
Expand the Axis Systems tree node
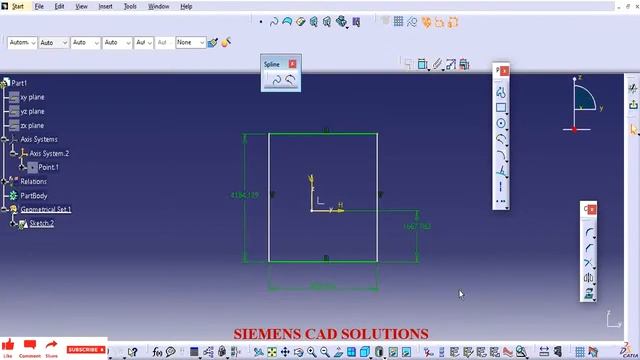4,140
